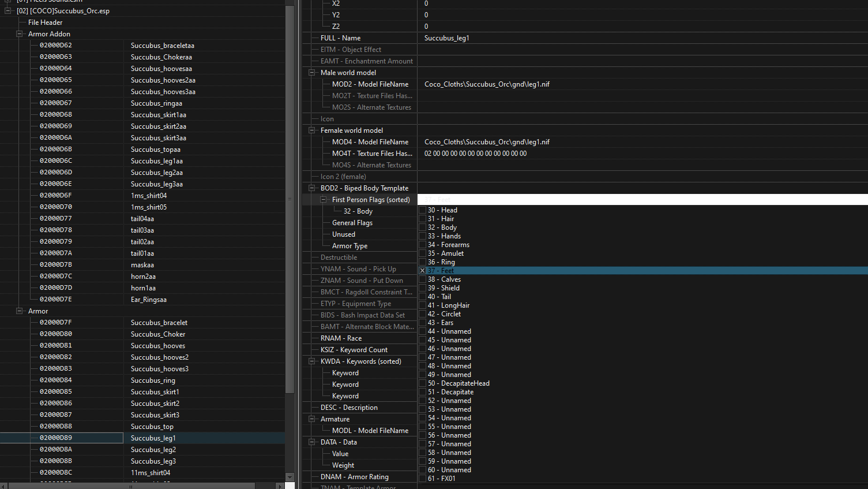Collapse First Person Flags (sorted) node

tap(323, 200)
